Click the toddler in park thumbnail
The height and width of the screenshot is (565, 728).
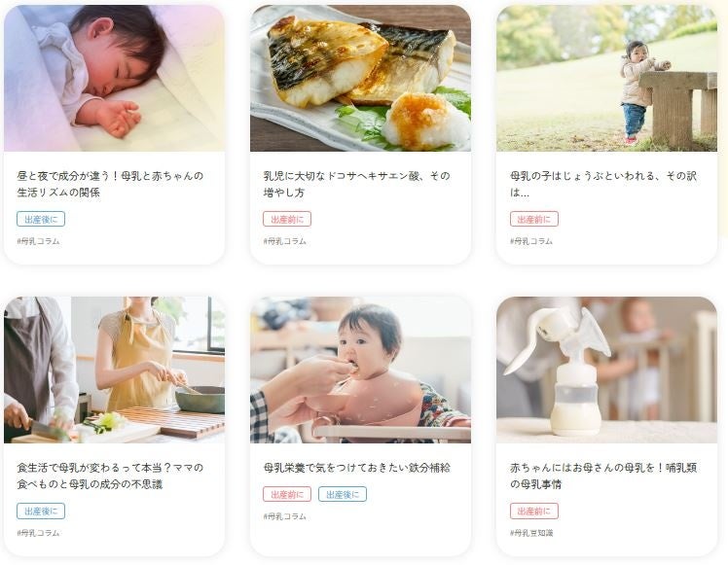click(x=606, y=78)
